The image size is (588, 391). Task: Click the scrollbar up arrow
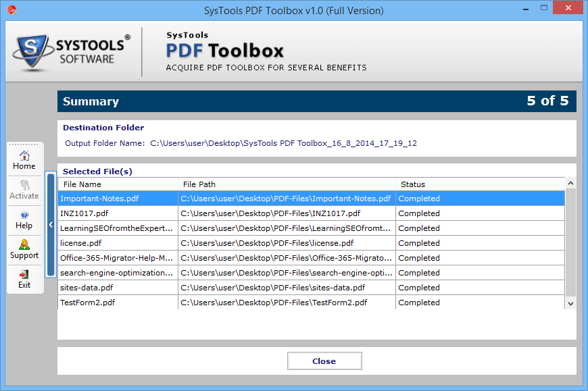click(x=570, y=184)
